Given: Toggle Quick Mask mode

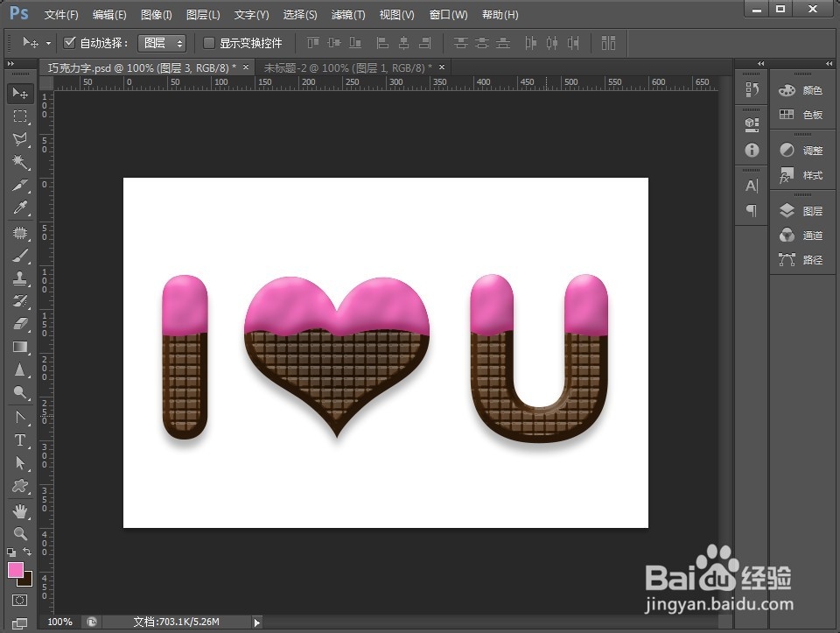Looking at the screenshot, I should tap(20, 601).
